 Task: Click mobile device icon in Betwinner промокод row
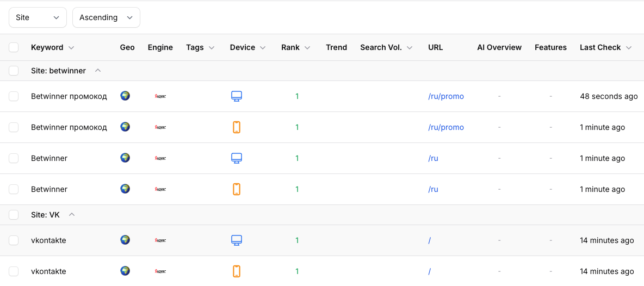236,127
